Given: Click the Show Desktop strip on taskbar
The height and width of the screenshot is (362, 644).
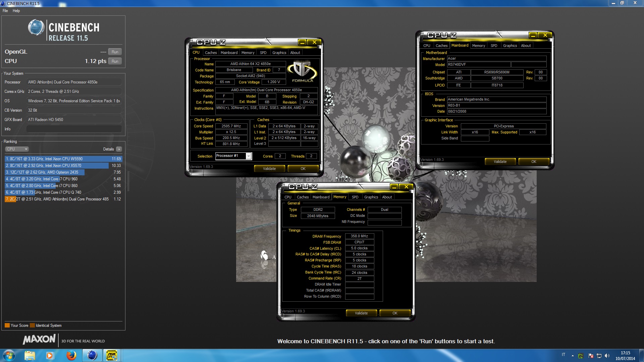Looking at the screenshot, I should click(x=642, y=356).
